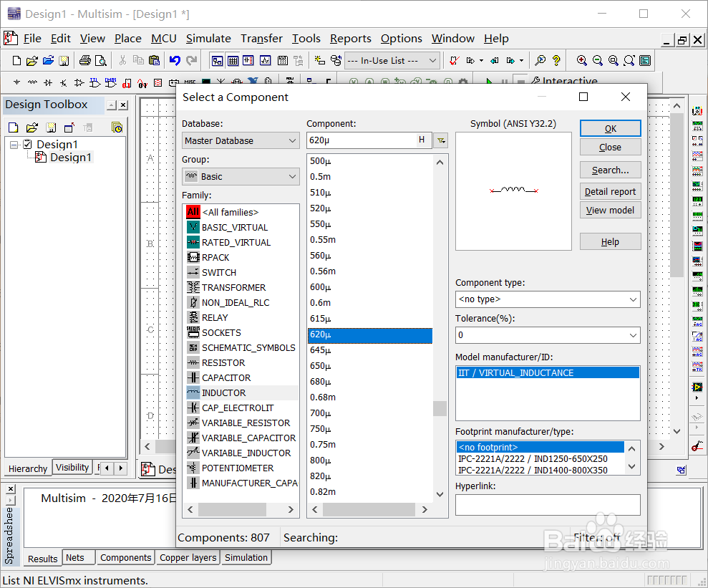Open the Place menu
This screenshot has height=588, width=708.
127,39
